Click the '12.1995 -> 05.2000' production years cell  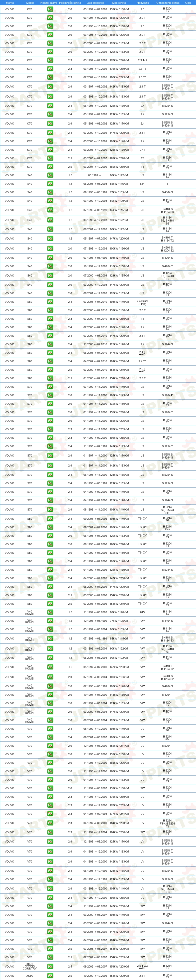[x=95, y=841]
